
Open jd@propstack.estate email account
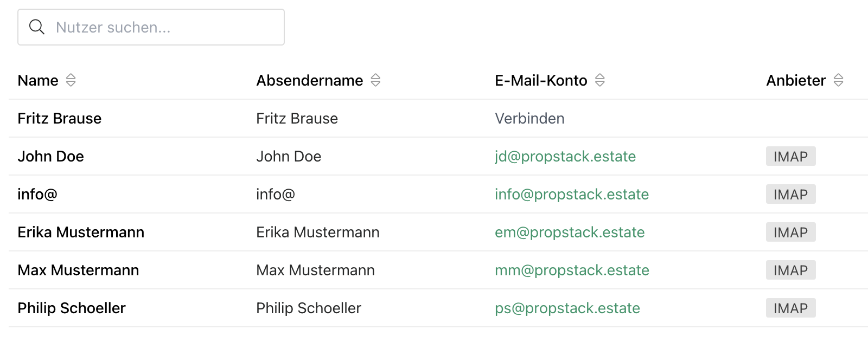point(565,157)
